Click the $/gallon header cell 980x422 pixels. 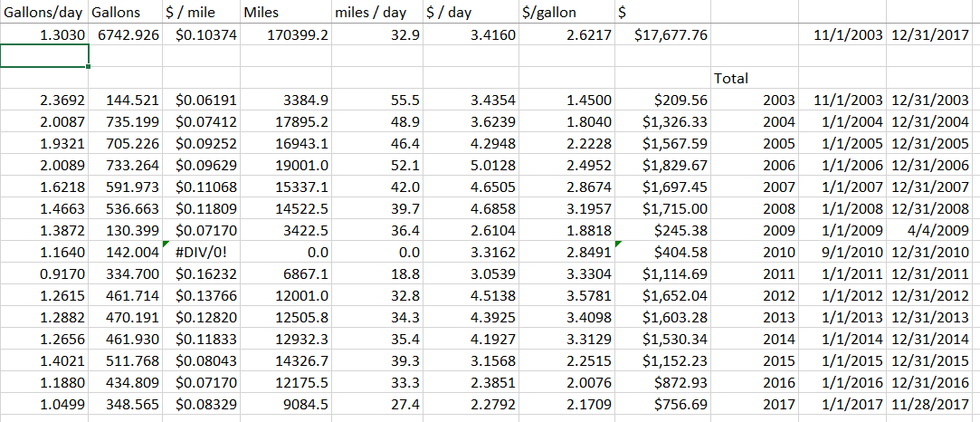(x=550, y=13)
